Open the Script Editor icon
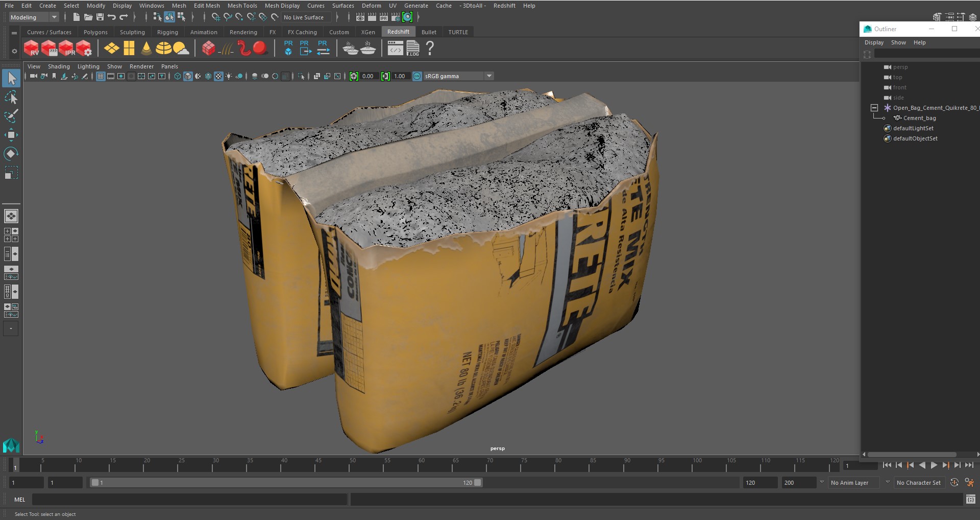Screen dimensions: 980x520 point(970,499)
